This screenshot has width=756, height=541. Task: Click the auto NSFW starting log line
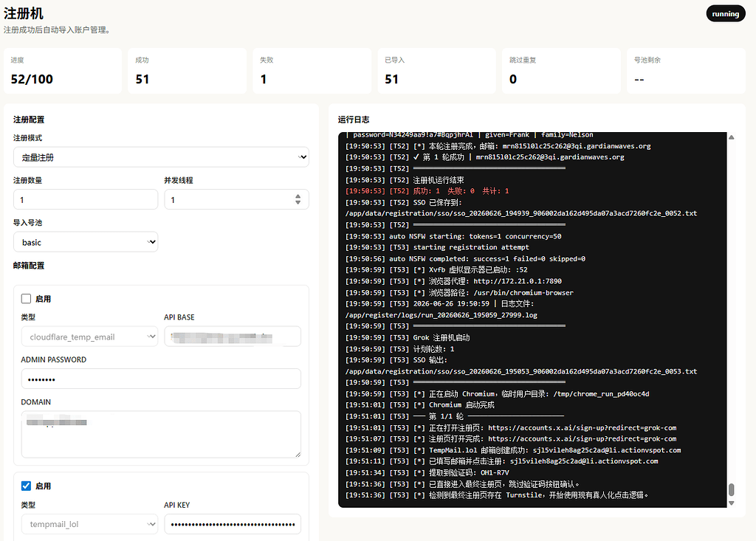(x=453, y=236)
